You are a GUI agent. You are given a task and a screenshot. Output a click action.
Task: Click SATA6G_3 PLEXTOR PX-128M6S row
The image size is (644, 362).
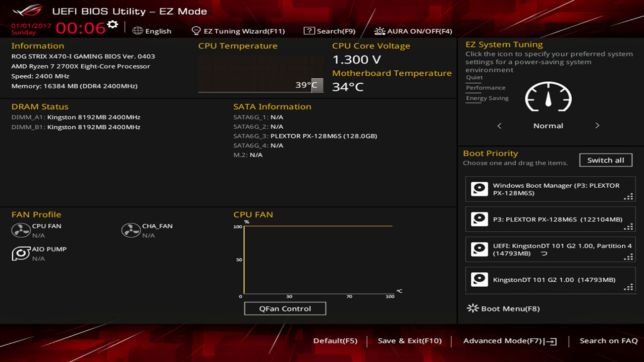tap(305, 136)
